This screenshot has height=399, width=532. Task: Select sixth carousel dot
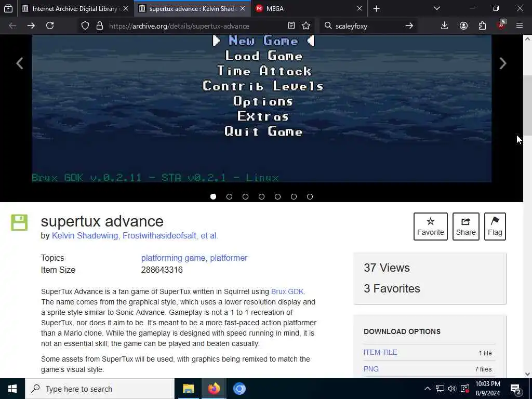point(294,196)
